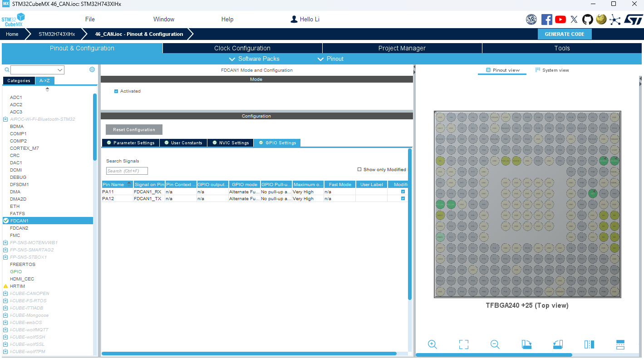Click the search magnifier in the left panel

click(7, 70)
